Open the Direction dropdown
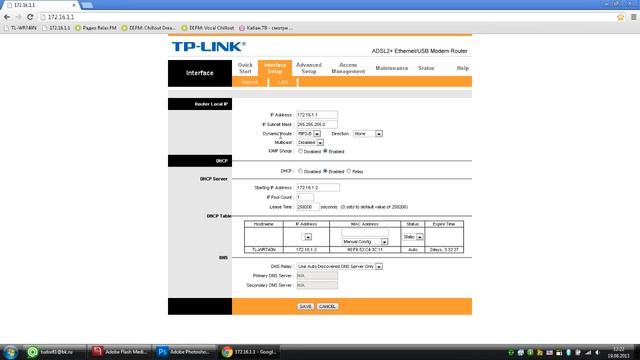 [368, 133]
